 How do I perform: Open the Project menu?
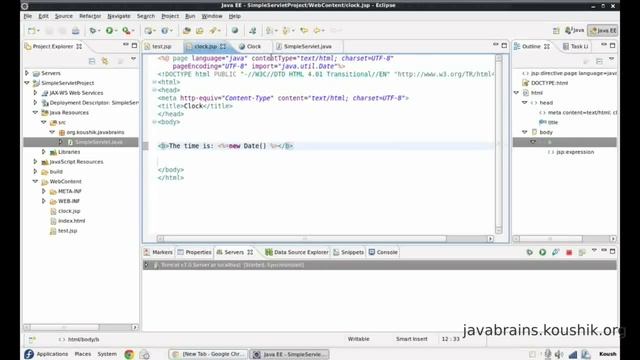click(x=170, y=16)
